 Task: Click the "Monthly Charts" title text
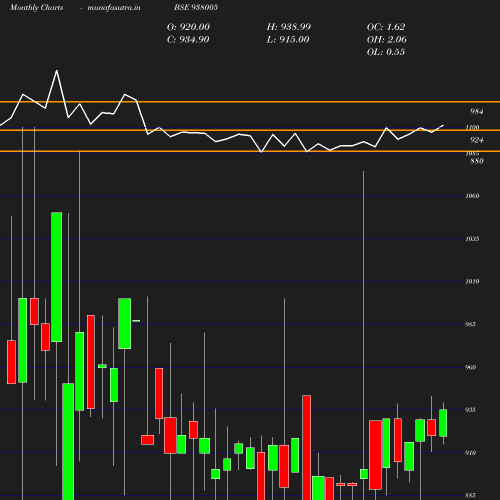pos(36,8)
